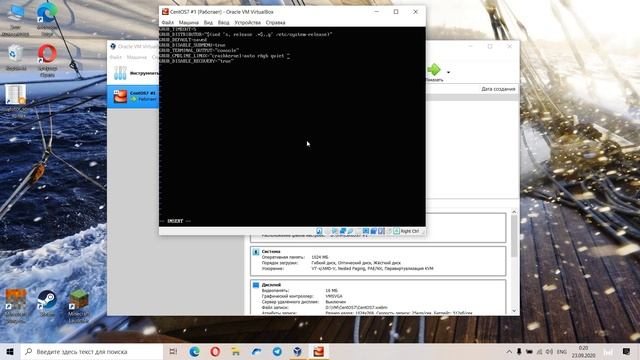Switch to the CentOS7 VM taskbar button

click(319, 351)
